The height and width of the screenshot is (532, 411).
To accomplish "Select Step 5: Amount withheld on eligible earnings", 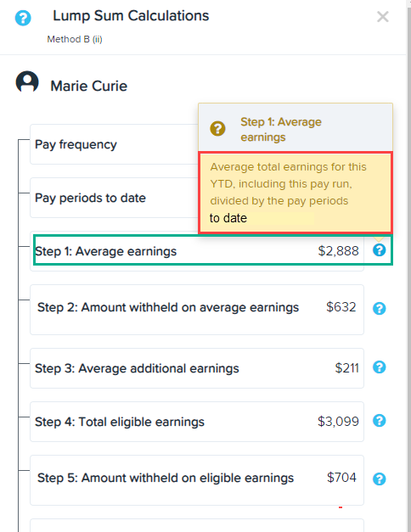I will point(197,480).
